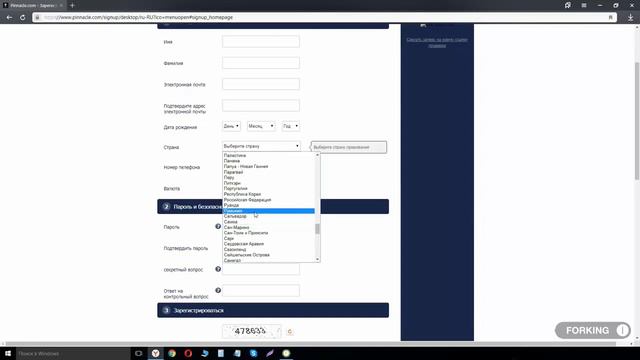Click the bookmark icon in the address bar
The height and width of the screenshot is (360, 640).
click(611, 18)
